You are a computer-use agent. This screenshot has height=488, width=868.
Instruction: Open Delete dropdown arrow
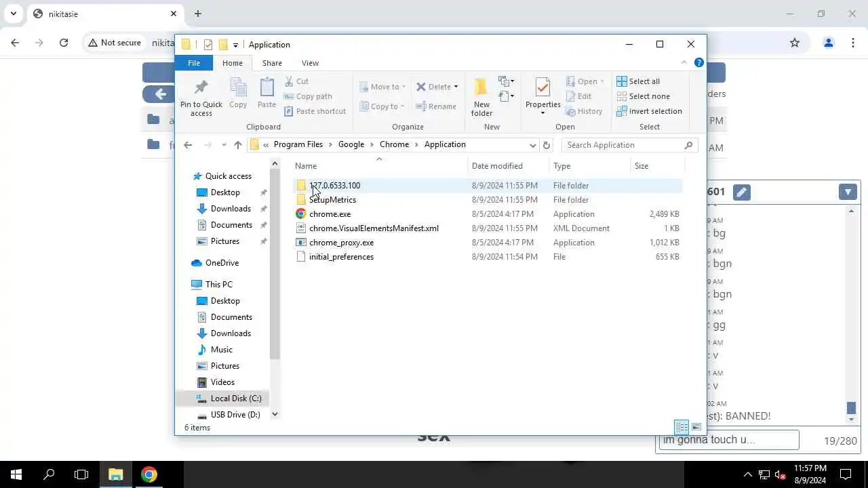coord(456,87)
